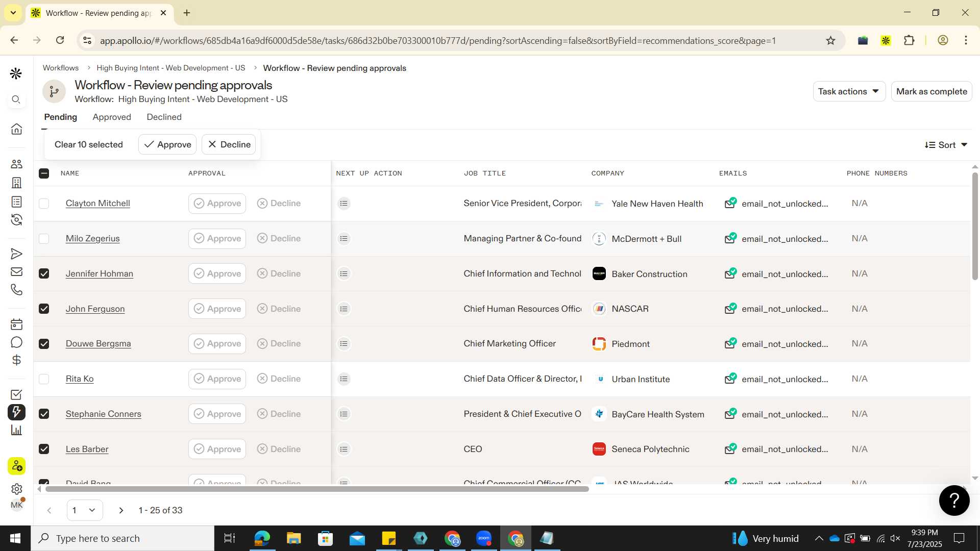Switch to the Approved tab
The height and width of the screenshot is (551, 980).
coord(112,117)
